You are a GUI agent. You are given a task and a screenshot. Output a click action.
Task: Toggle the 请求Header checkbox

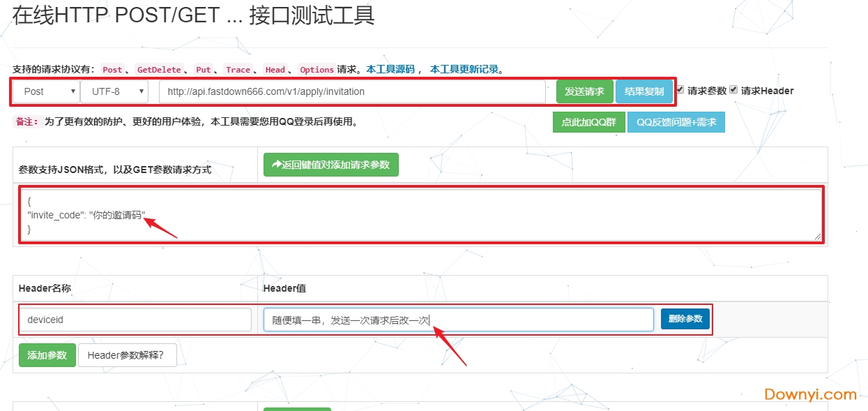pos(734,89)
